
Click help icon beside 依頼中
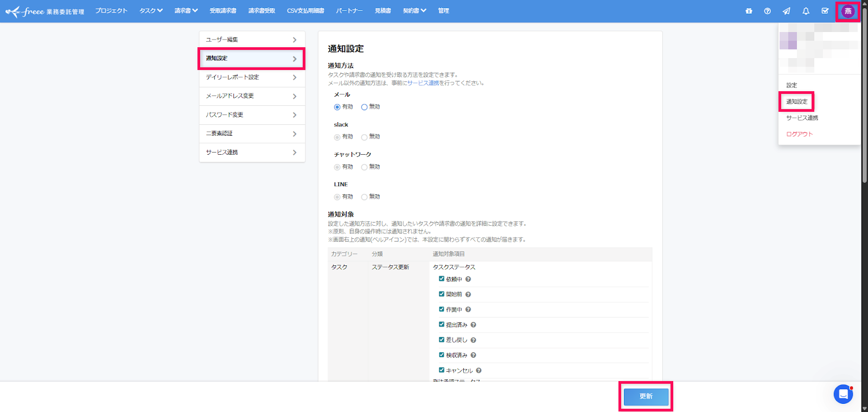(x=468, y=279)
